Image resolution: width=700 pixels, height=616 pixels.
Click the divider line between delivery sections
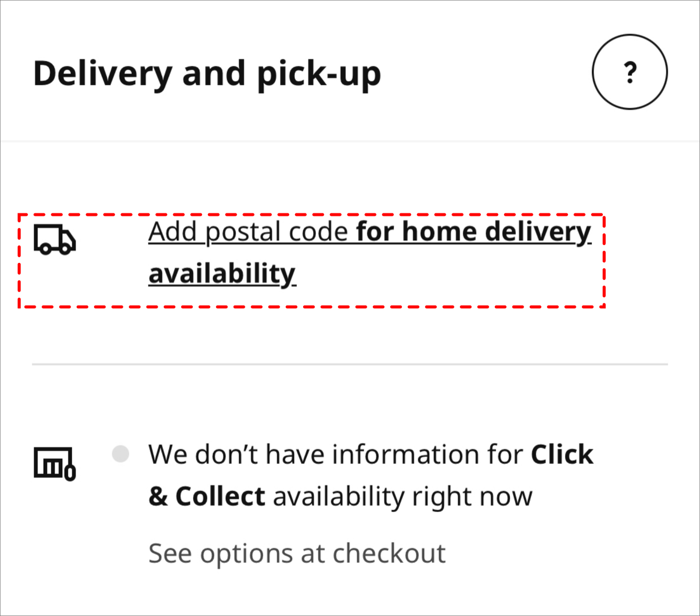(350, 363)
